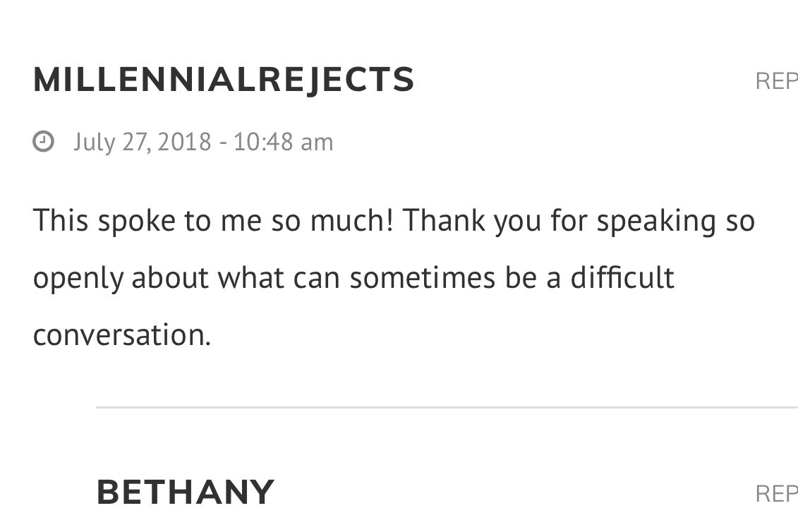Click the word "speaking" in the comment text
798x532 pixels.
[656, 222]
